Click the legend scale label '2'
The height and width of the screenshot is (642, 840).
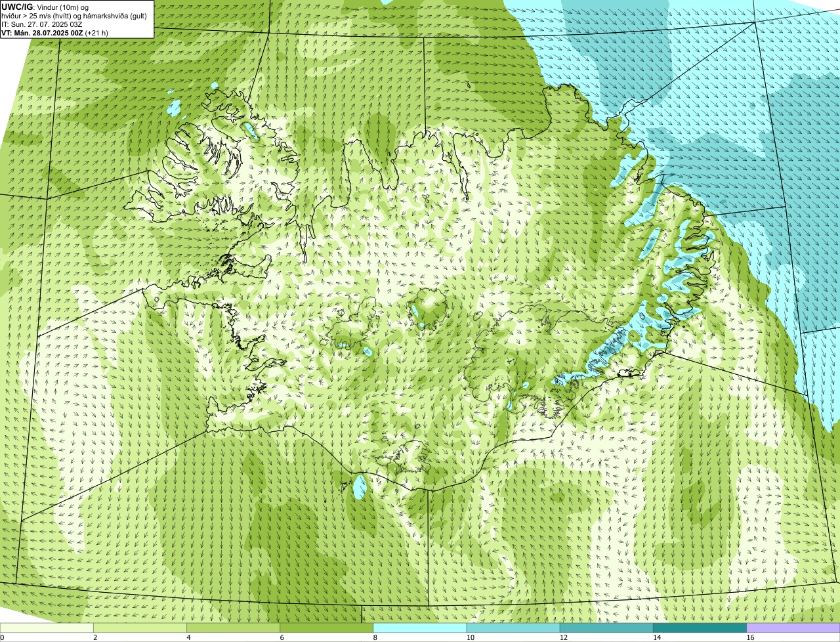click(x=95, y=637)
